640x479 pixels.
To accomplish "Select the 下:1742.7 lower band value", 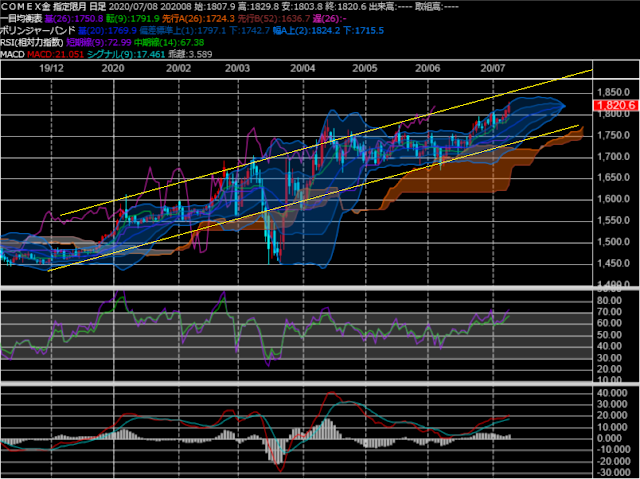I will pos(249,30).
